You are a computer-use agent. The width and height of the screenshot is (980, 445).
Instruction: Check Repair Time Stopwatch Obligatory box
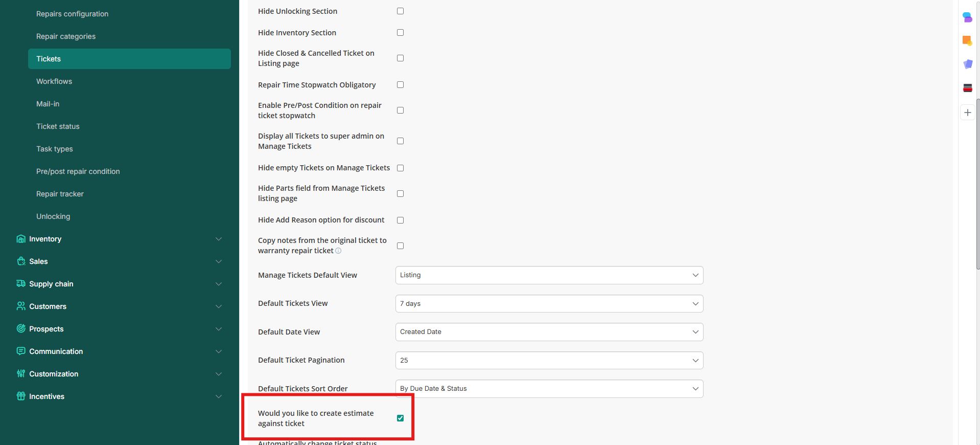click(x=400, y=85)
